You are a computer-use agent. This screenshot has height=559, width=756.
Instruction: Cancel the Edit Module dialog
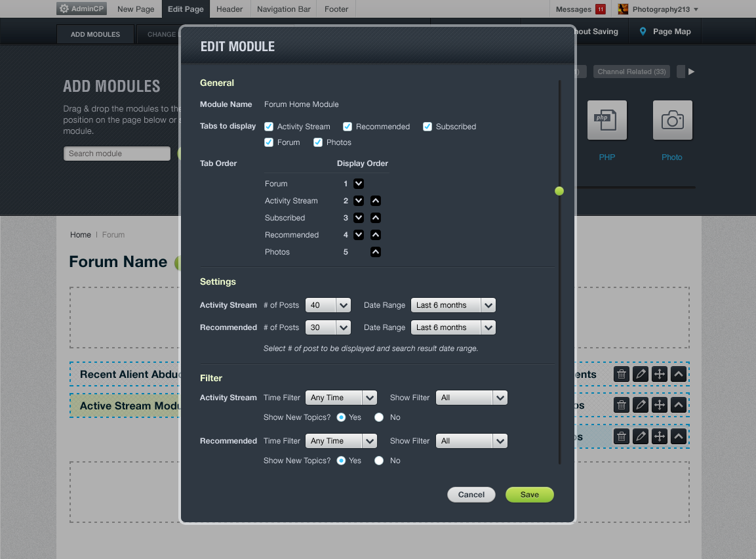point(471,495)
